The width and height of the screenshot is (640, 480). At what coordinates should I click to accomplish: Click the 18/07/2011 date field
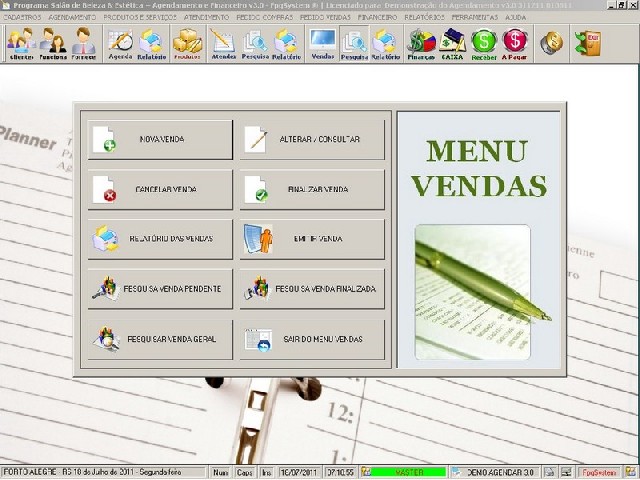[x=299, y=472]
